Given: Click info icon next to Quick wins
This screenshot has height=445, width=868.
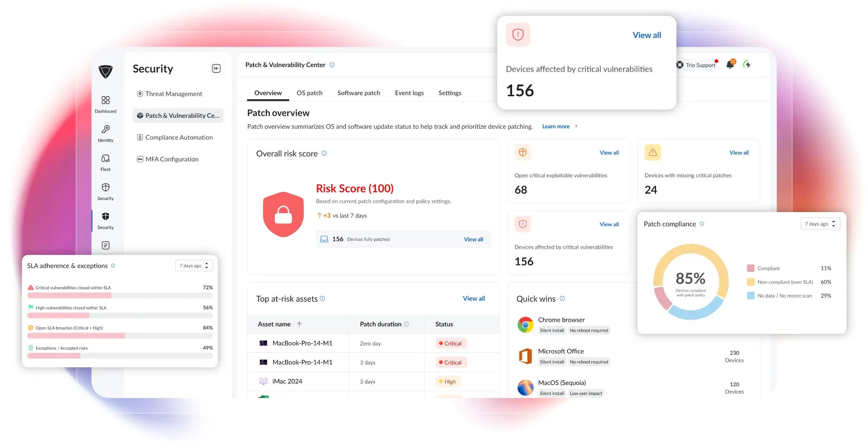Looking at the screenshot, I should click(562, 298).
